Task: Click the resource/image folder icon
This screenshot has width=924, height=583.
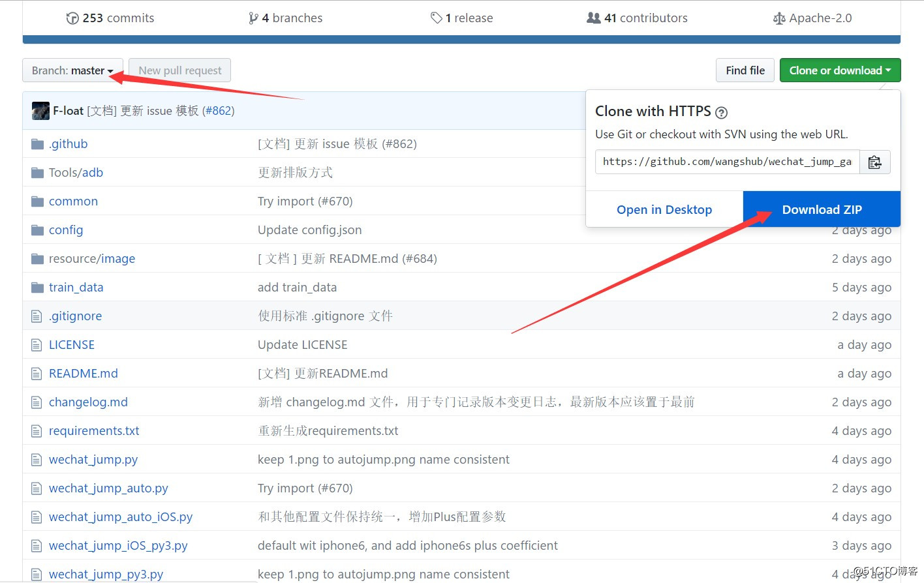Action: pyautogui.click(x=37, y=259)
